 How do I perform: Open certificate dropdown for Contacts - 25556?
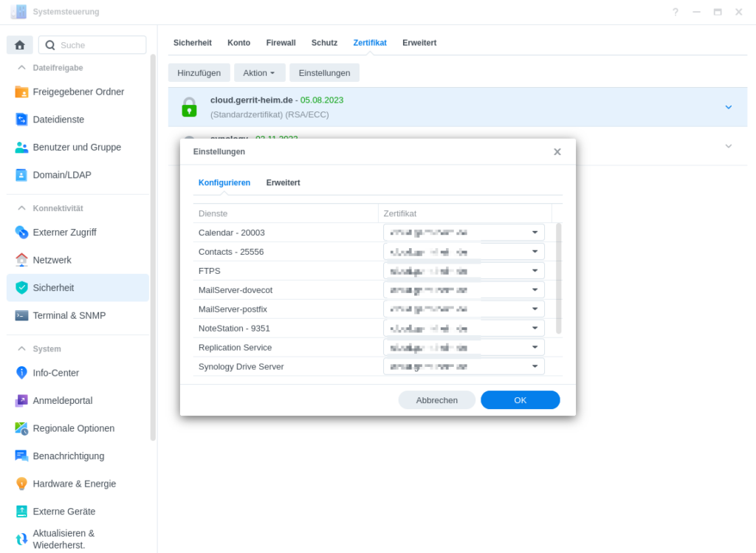click(464, 252)
